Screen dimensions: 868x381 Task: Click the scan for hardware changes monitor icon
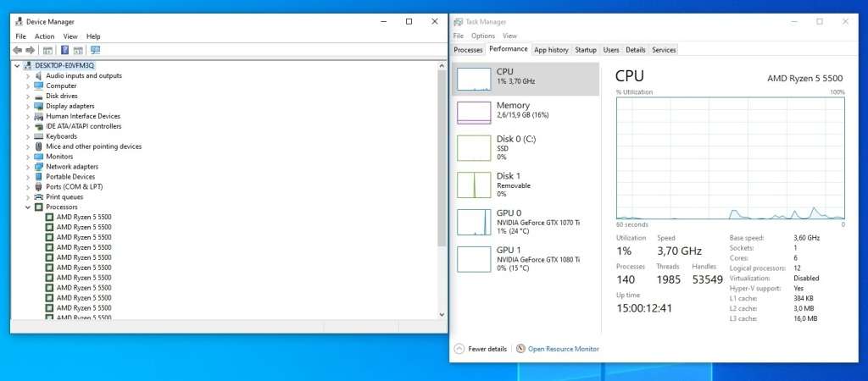pyautogui.click(x=96, y=50)
